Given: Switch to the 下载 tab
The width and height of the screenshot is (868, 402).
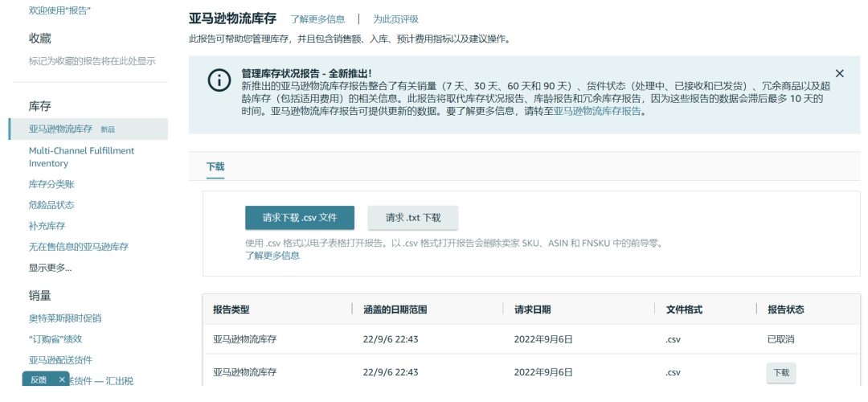Looking at the screenshot, I should pyautogui.click(x=215, y=166).
